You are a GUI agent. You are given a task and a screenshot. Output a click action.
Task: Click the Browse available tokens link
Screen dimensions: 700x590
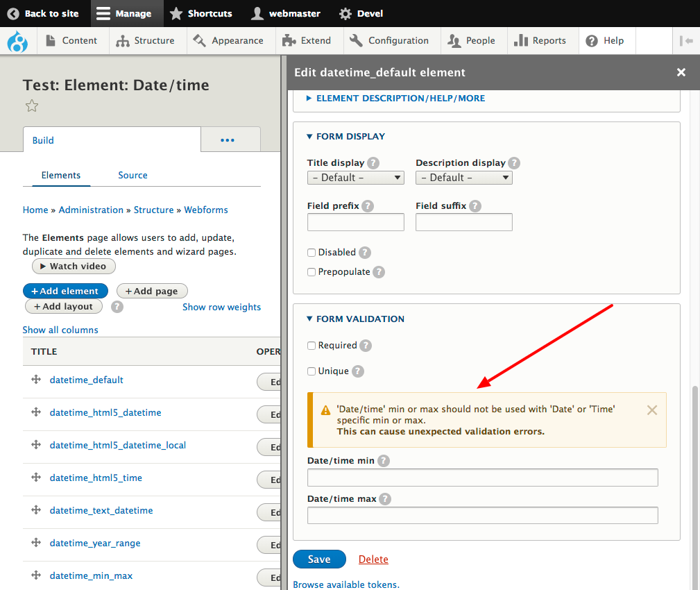(x=346, y=584)
